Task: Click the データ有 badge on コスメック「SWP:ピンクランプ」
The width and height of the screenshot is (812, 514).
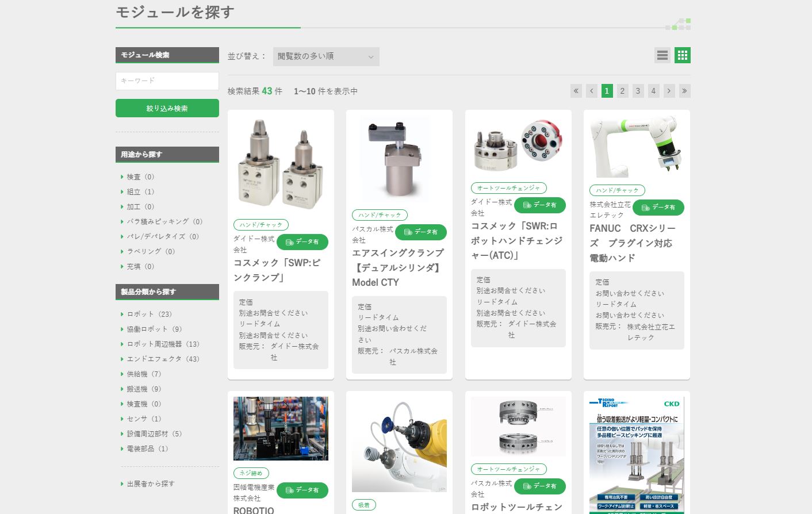Action: tap(302, 242)
